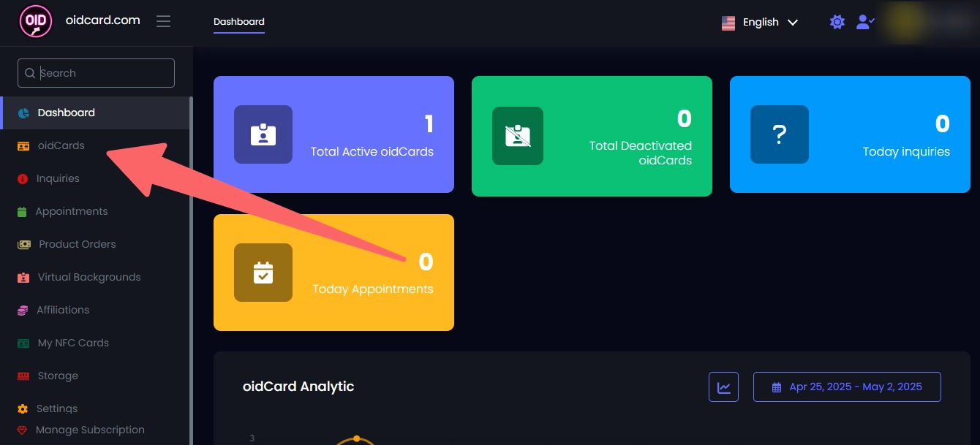Screen dimensions: 980x445
Task: Click the Storage sidebar icon
Action: [x=23, y=376]
